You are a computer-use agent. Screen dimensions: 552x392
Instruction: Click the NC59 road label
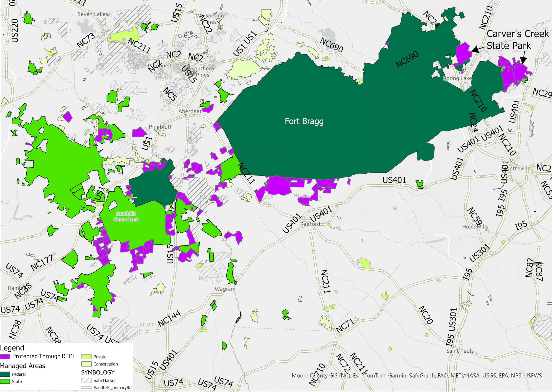(x=475, y=217)
